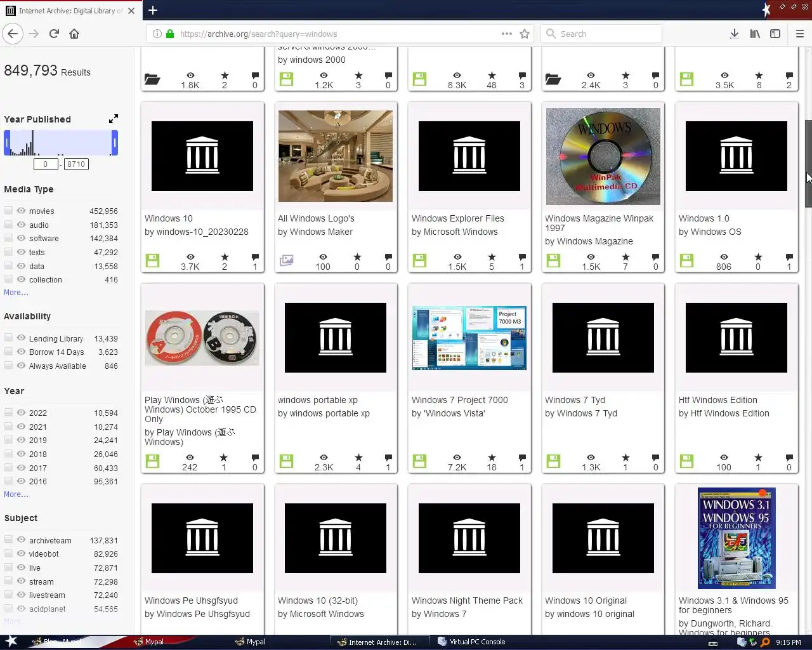Image resolution: width=812 pixels, height=650 pixels.
Task: Open the Windows 10 (32-bit) title link
Action: tap(318, 600)
